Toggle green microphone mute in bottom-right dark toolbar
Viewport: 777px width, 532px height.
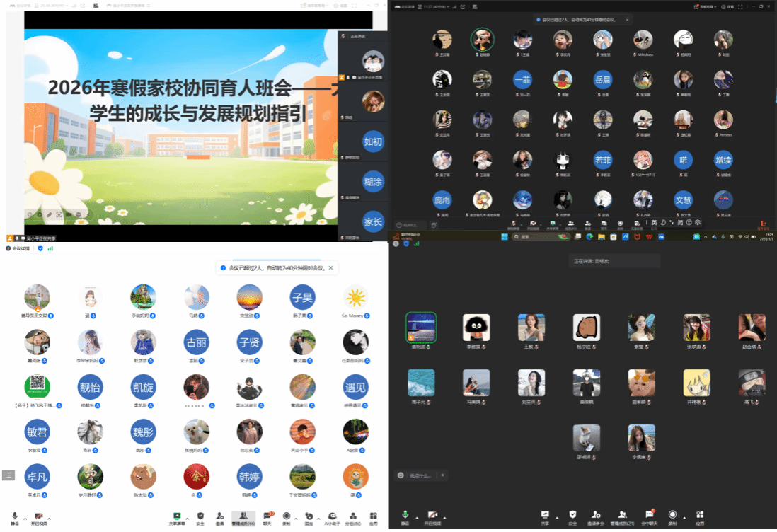[405, 516]
